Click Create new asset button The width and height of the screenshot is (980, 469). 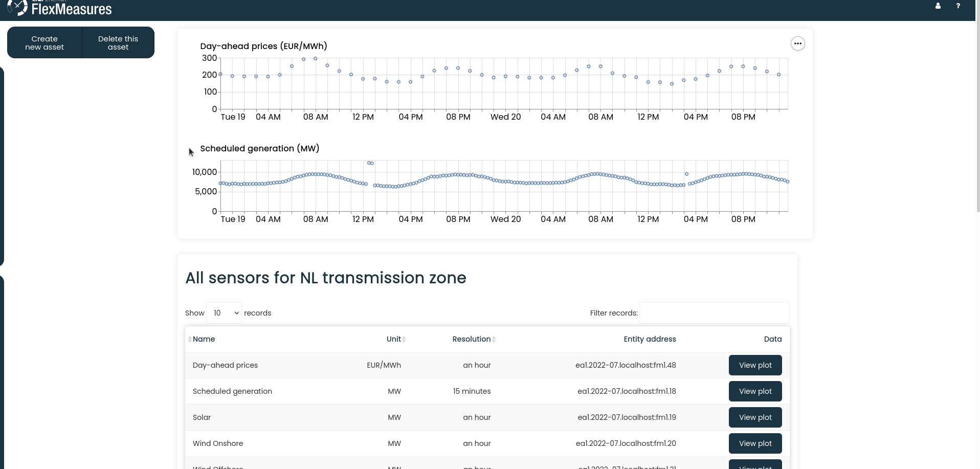coord(44,43)
